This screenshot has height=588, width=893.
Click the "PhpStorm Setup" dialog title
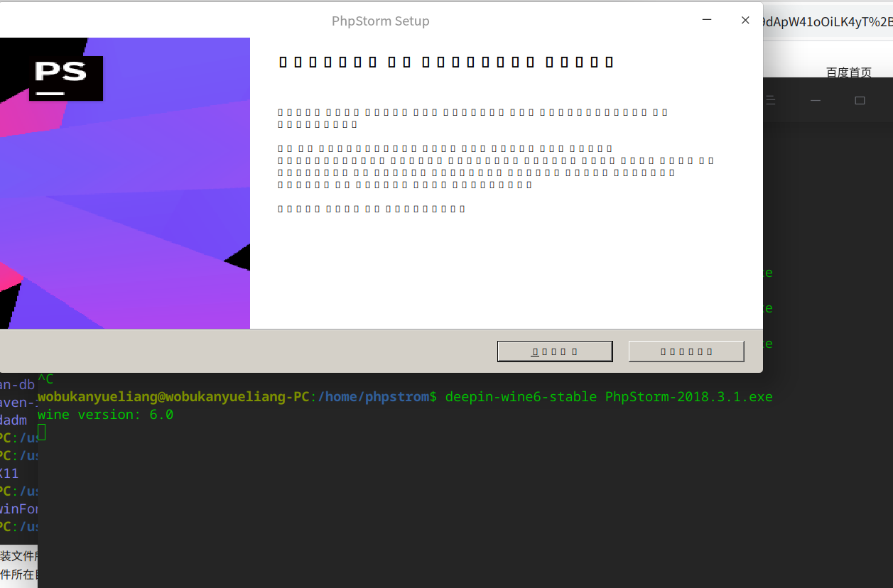(381, 21)
